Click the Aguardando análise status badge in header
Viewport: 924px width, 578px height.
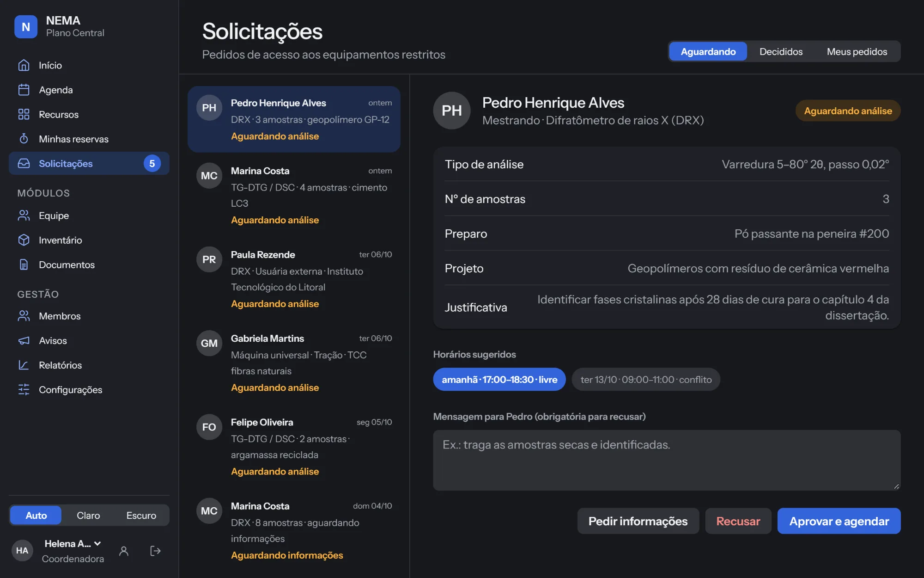click(848, 111)
